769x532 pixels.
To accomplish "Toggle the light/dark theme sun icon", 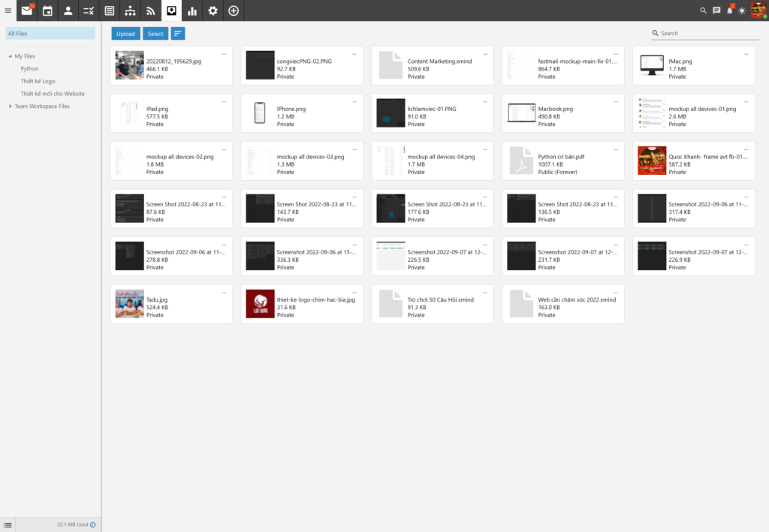I will point(742,11).
